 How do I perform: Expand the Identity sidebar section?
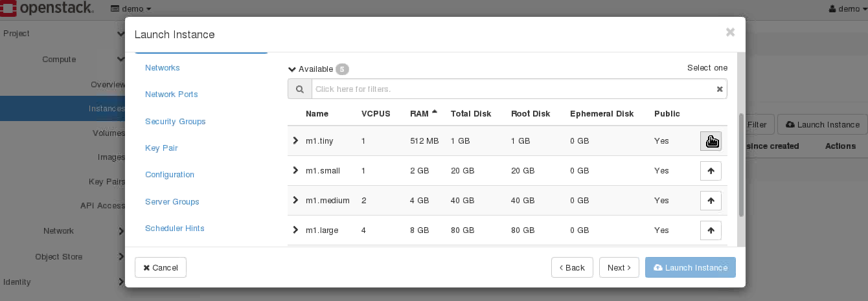pos(120,282)
